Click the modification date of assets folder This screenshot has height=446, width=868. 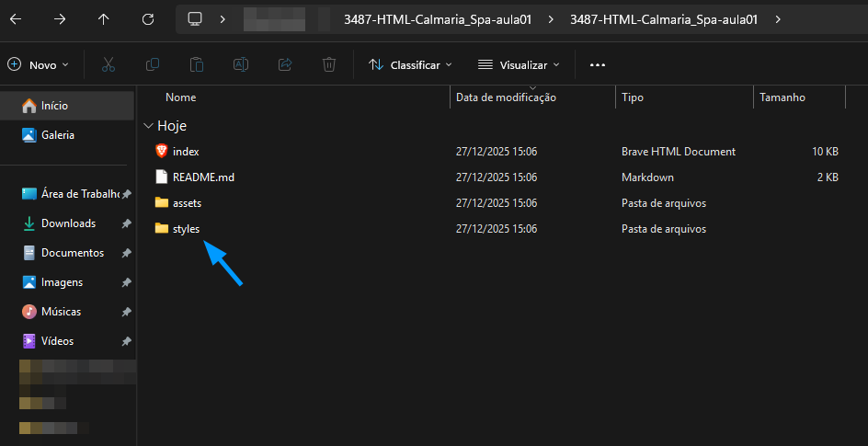(x=497, y=203)
